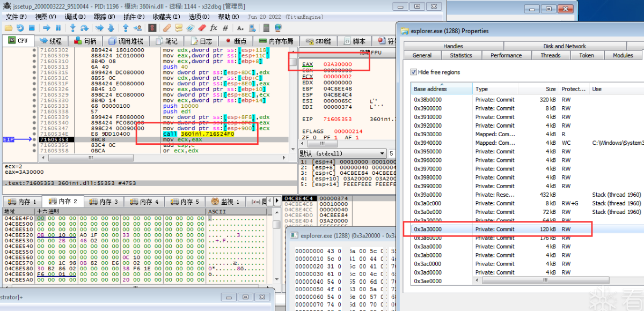Open Performance tab in explorer.exe Properties
Screen dimensions: 644x311
point(506,55)
